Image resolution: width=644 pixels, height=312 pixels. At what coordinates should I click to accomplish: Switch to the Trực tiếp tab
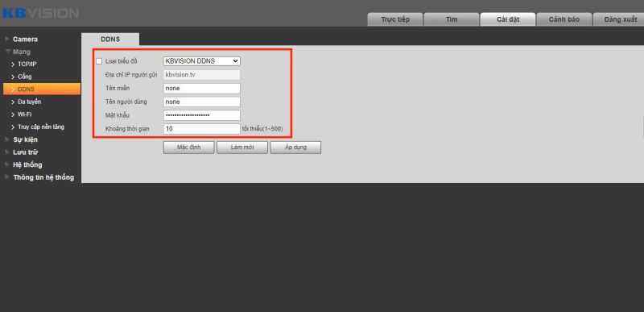pos(395,19)
